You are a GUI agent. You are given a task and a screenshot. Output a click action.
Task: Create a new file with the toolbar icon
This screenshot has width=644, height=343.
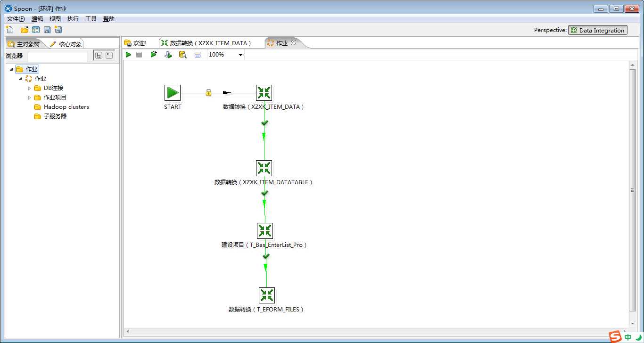click(x=9, y=30)
